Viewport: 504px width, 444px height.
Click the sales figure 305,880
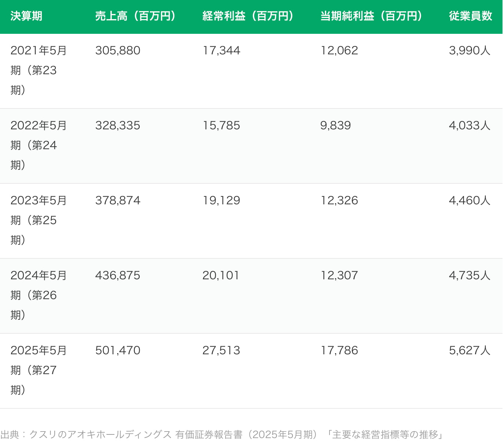tap(118, 50)
